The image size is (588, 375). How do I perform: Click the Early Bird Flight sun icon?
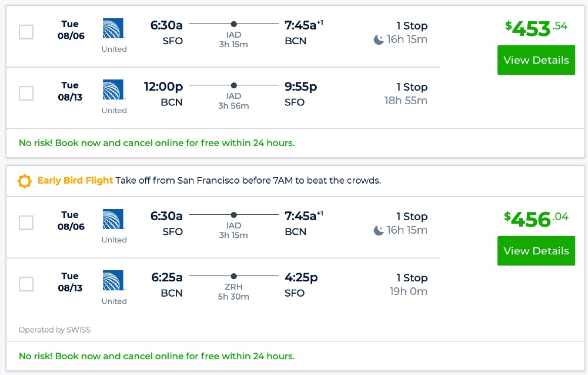tap(25, 181)
